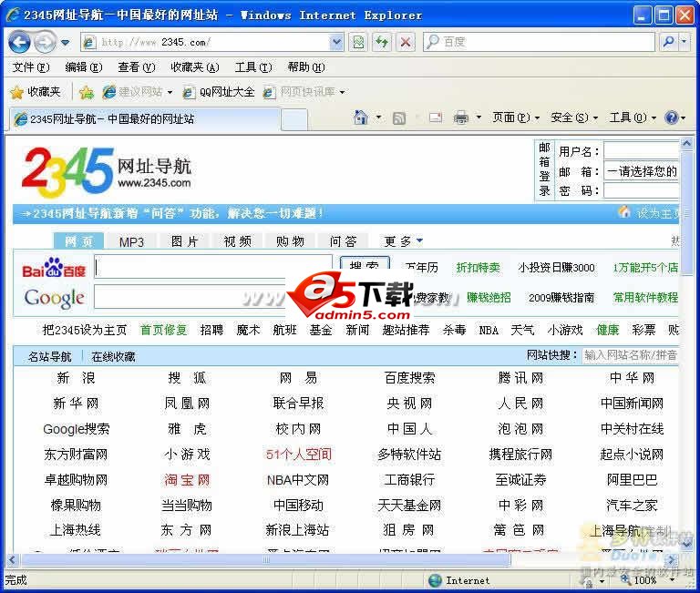This screenshot has height=593, width=700.
Task: Click the vertical scrollbar up arrow
Action: [686, 144]
